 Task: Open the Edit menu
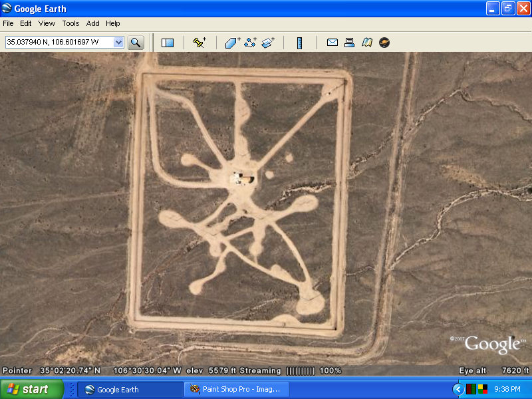(25, 23)
